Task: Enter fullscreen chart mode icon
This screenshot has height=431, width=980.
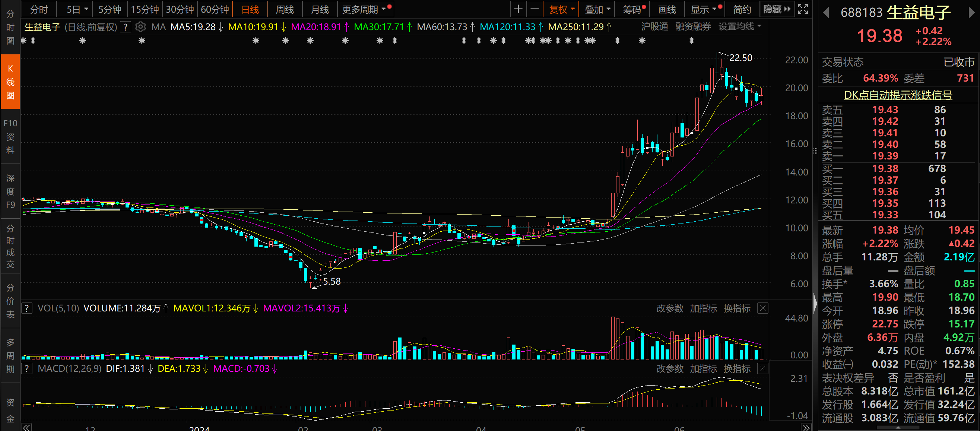Action: pyautogui.click(x=802, y=9)
